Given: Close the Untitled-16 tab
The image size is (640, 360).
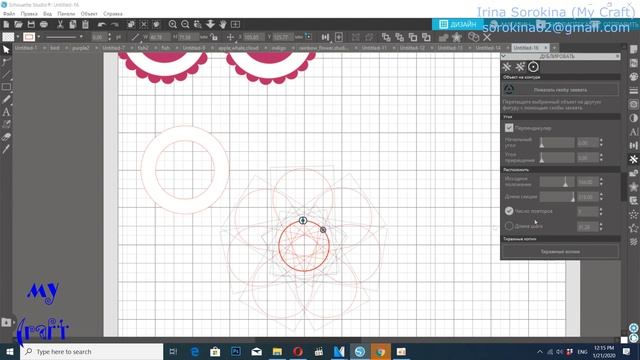Looking at the screenshot, I should point(546,48).
